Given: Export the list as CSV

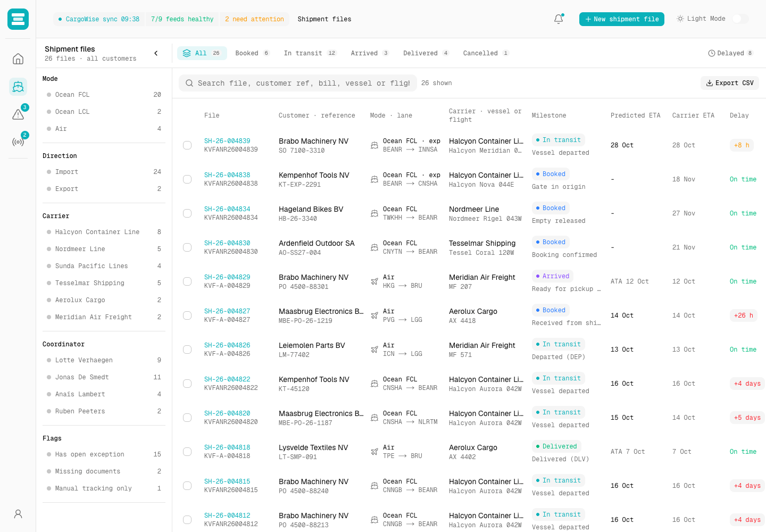Looking at the screenshot, I should [x=730, y=83].
